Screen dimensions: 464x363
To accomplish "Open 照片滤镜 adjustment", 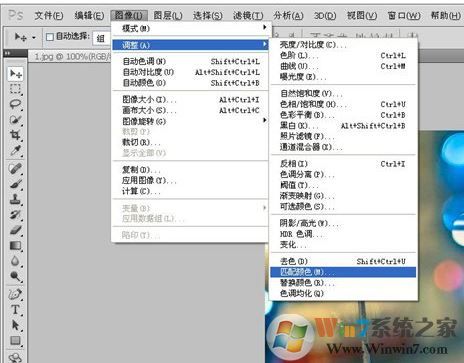I will click(343, 136).
